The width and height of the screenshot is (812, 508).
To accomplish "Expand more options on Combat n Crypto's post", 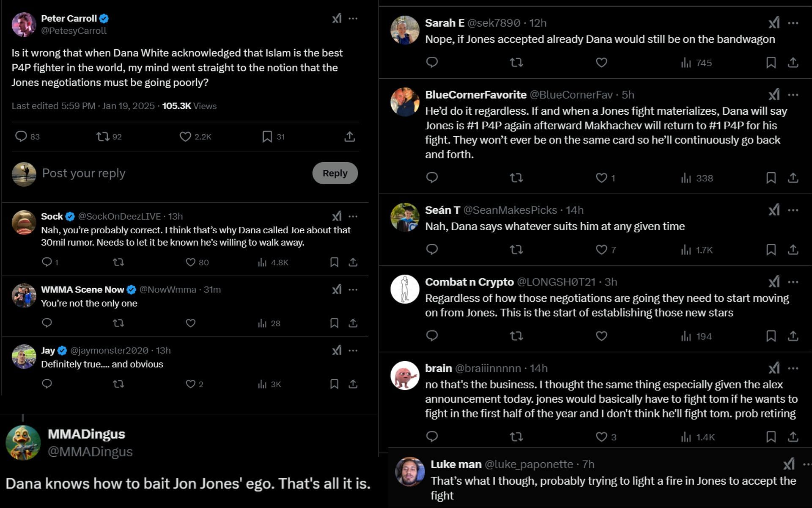I will click(x=796, y=282).
